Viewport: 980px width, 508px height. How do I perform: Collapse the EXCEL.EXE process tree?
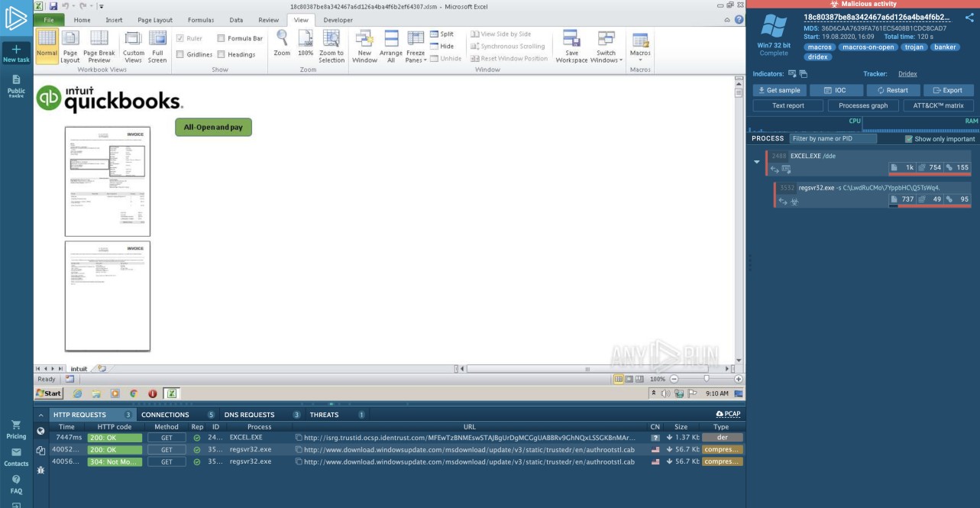pos(756,162)
